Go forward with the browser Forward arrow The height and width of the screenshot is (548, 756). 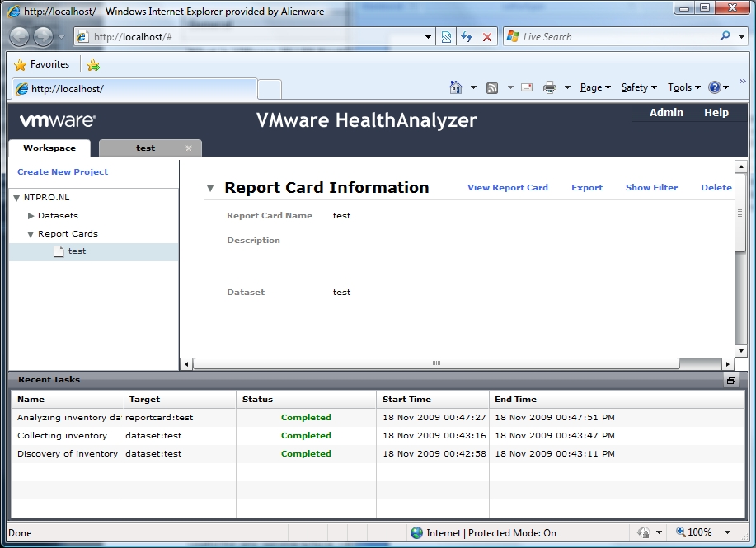tap(43, 37)
